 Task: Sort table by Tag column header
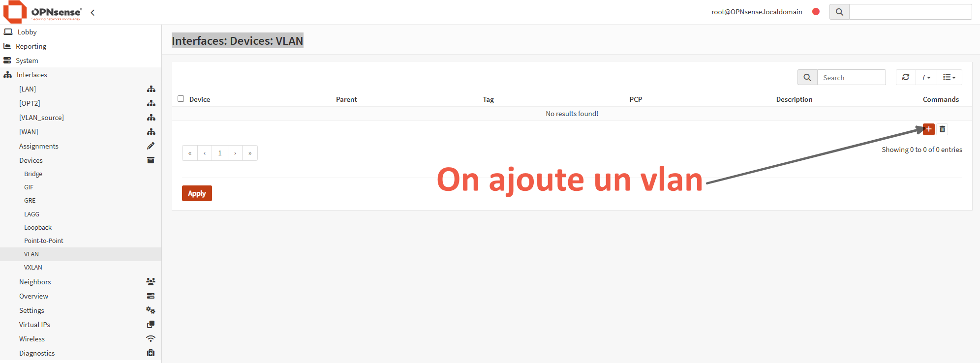(488, 99)
